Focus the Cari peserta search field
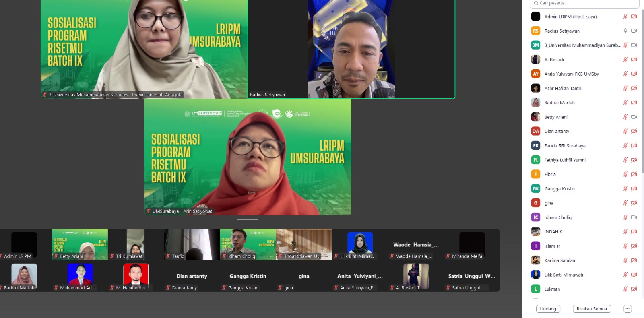Screen dimensions: 644x318 click(585, 3)
